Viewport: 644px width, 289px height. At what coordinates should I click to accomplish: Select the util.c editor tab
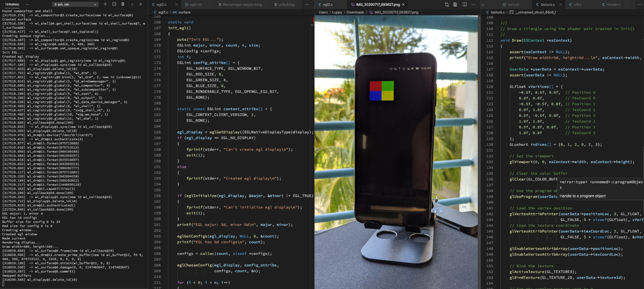(x=577, y=4)
